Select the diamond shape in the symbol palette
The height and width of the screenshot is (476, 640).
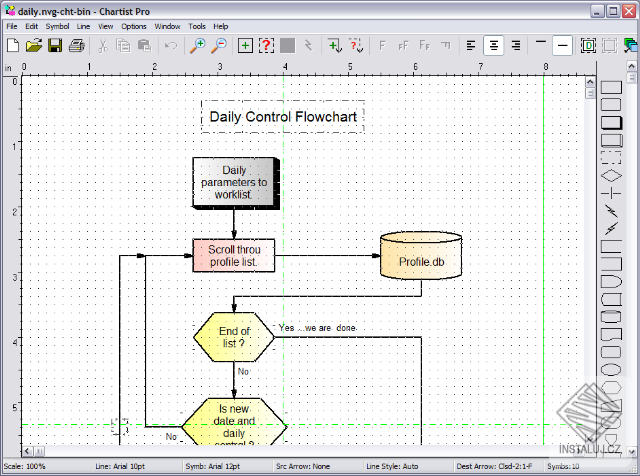click(x=611, y=176)
